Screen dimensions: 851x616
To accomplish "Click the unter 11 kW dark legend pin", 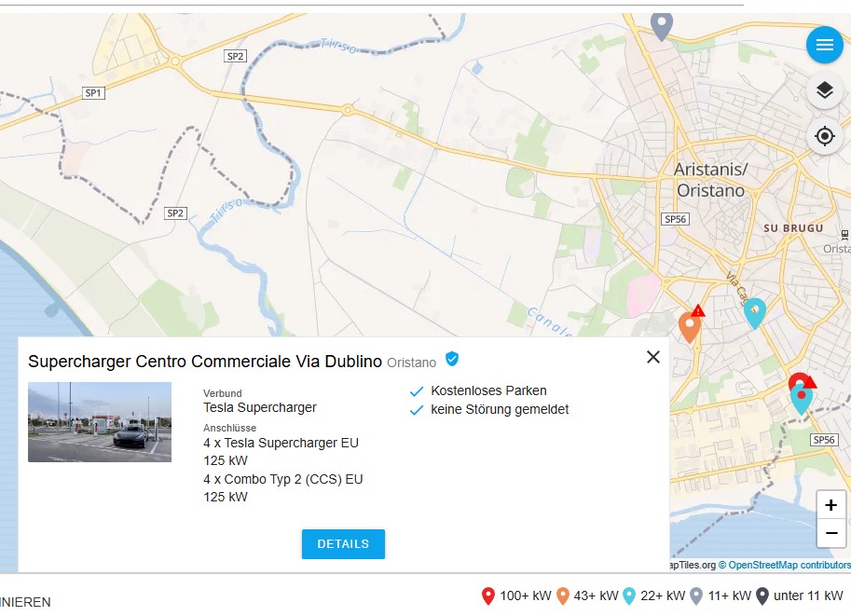I will point(762,596).
